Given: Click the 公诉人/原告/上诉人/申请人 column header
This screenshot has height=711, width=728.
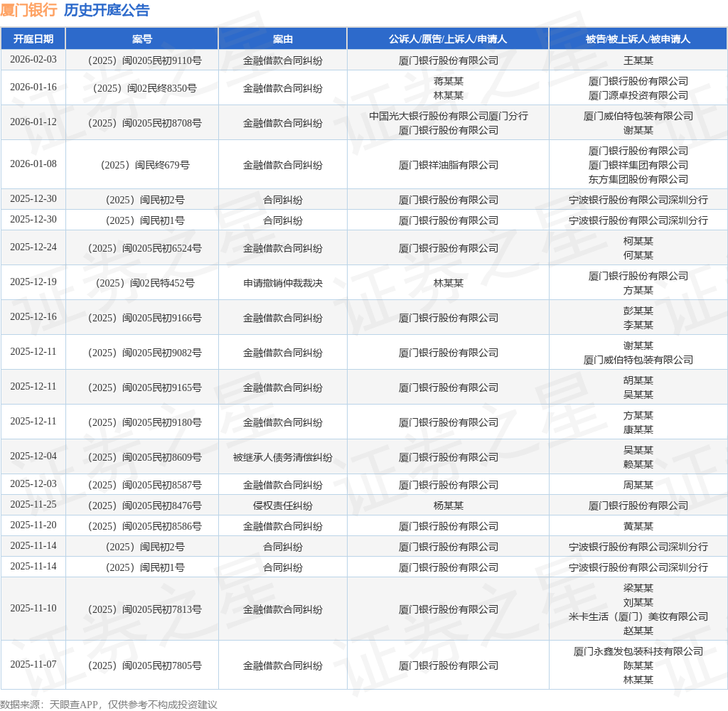Looking at the screenshot, I should tap(448, 39).
